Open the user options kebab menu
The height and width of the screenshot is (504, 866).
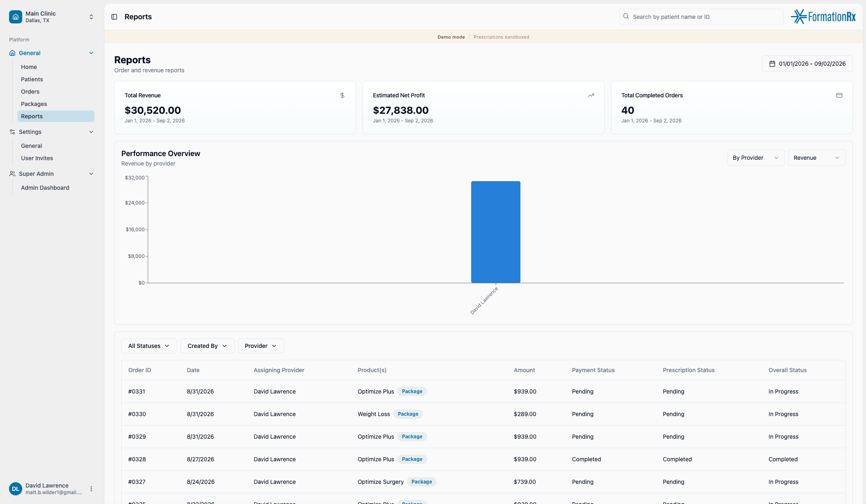[x=91, y=489]
